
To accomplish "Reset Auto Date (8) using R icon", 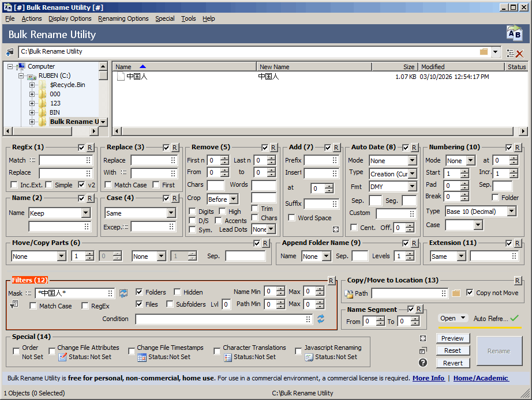I will [414, 148].
